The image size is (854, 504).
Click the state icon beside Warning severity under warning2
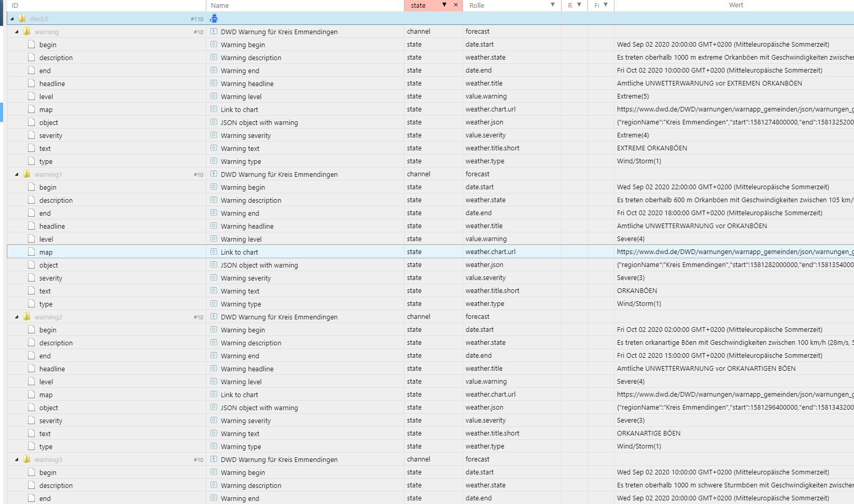[214, 421]
